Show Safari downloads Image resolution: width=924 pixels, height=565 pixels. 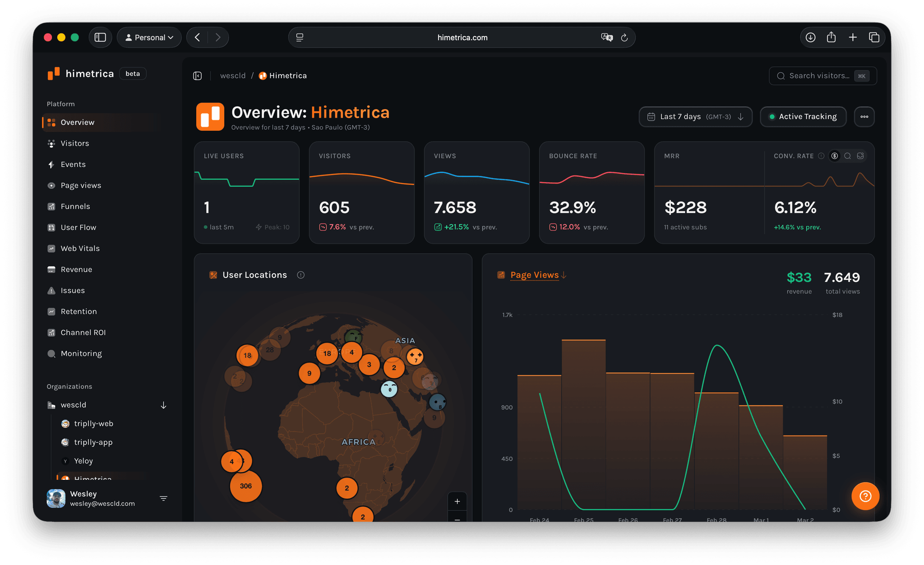[x=811, y=37]
